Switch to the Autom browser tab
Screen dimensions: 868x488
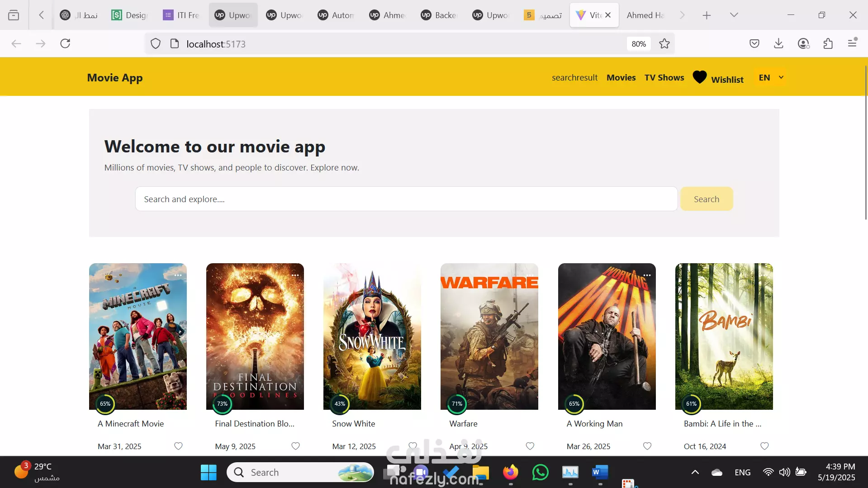pos(336,15)
